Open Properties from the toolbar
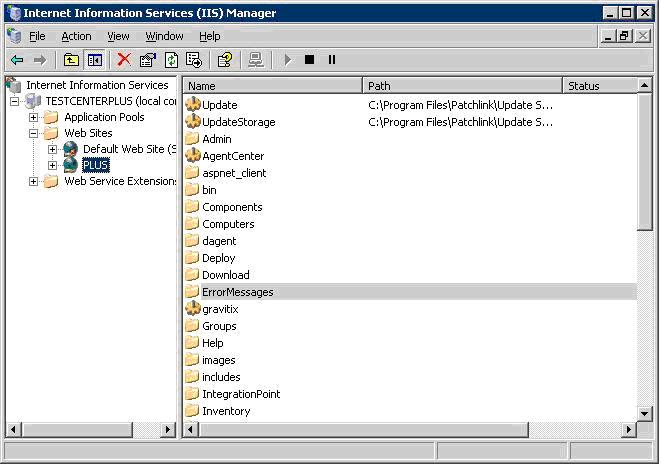Viewport: 661px width, 464px height. [148, 60]
